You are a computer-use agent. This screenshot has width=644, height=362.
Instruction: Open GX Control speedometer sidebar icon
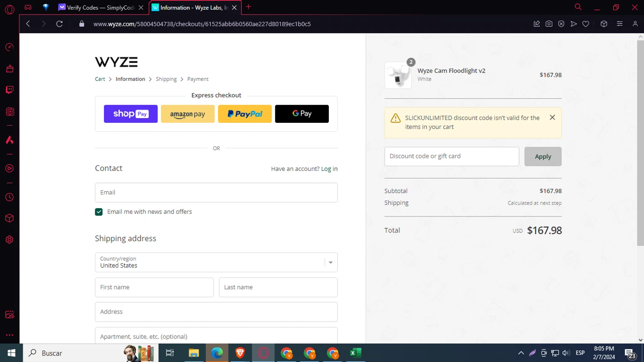(9, 47)
